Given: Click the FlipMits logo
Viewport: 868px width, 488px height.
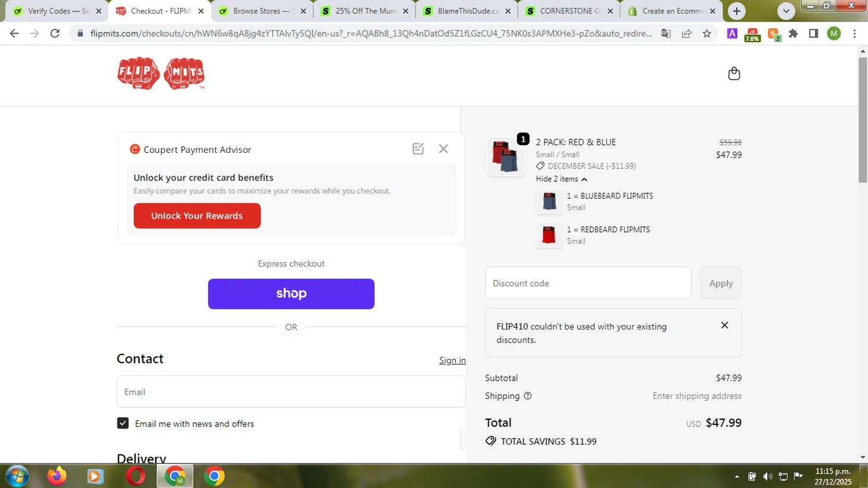Looking at the screenshot, I should click(x=161, y=74).
